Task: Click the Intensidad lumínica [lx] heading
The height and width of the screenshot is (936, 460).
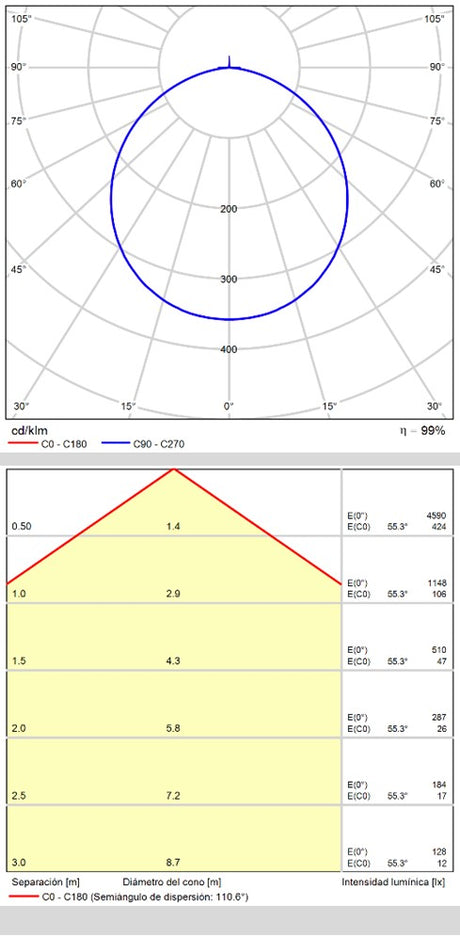Action: point(394,882)
